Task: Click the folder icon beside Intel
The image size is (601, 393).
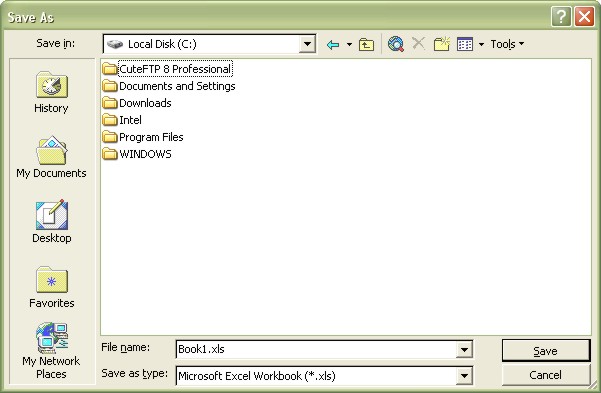Action: point(110,120)
